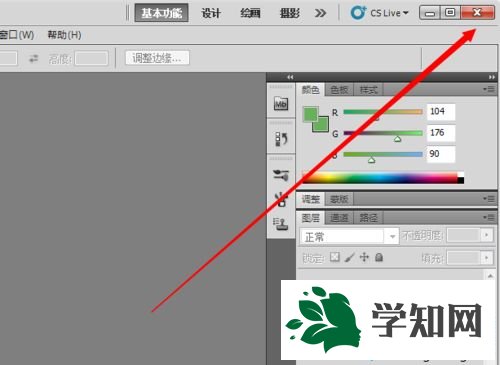Click the black swatch at ramp end

pos(461,181)
